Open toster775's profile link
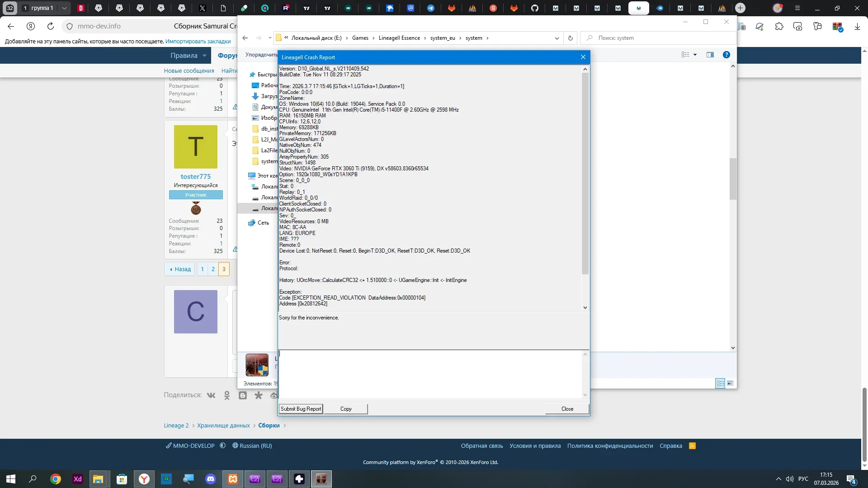 196,177
